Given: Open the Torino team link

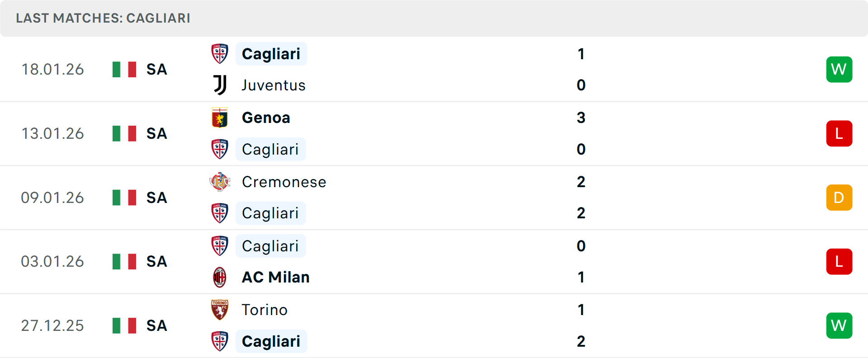Looking at the screenshot, I should tap(264, 310).
